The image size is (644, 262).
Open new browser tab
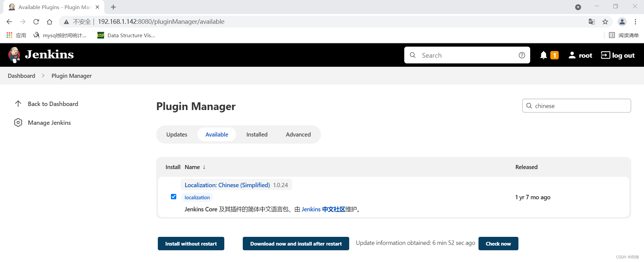(x=113, y=7)
